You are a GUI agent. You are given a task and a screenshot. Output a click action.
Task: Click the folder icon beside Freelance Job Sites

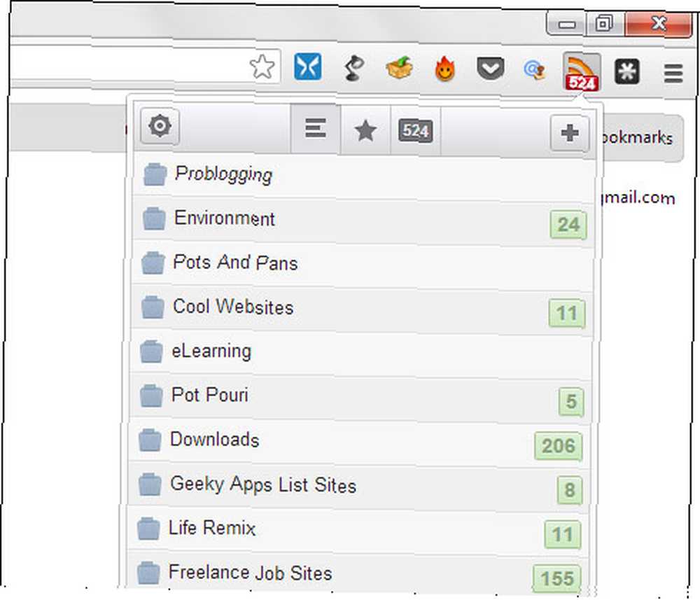[x=148, y=573]
